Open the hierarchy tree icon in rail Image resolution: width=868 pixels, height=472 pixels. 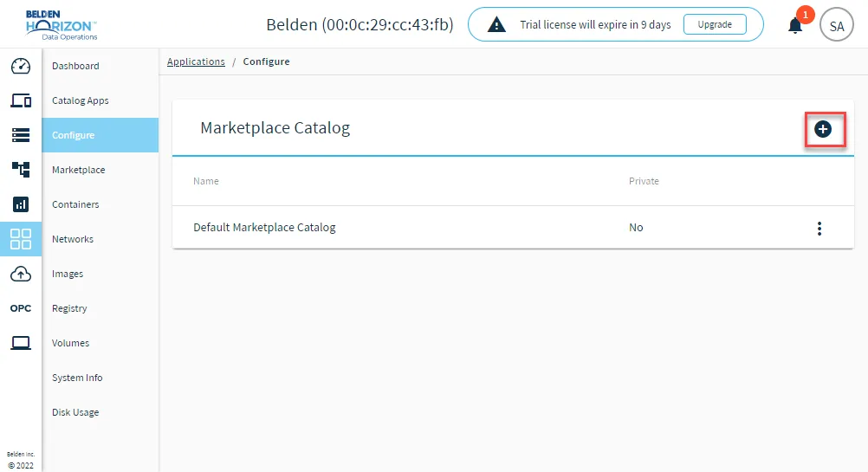(x=21, y=170)
